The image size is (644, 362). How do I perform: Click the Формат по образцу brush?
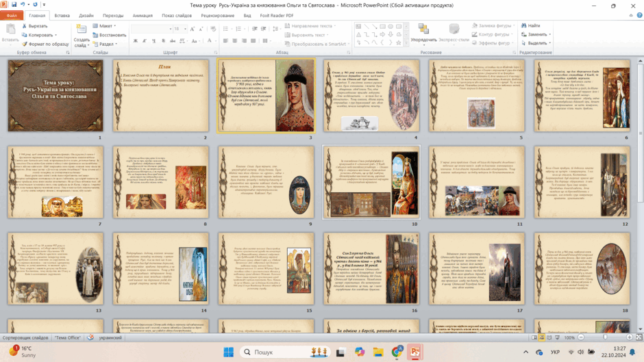coord(25,44)
